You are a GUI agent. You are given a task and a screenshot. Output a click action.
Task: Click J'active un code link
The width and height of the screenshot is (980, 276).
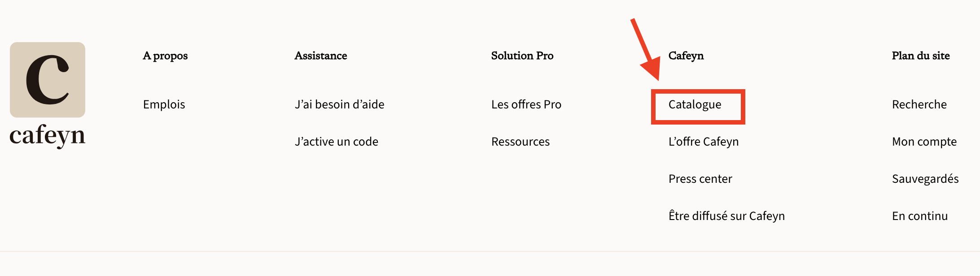(336, 142)
